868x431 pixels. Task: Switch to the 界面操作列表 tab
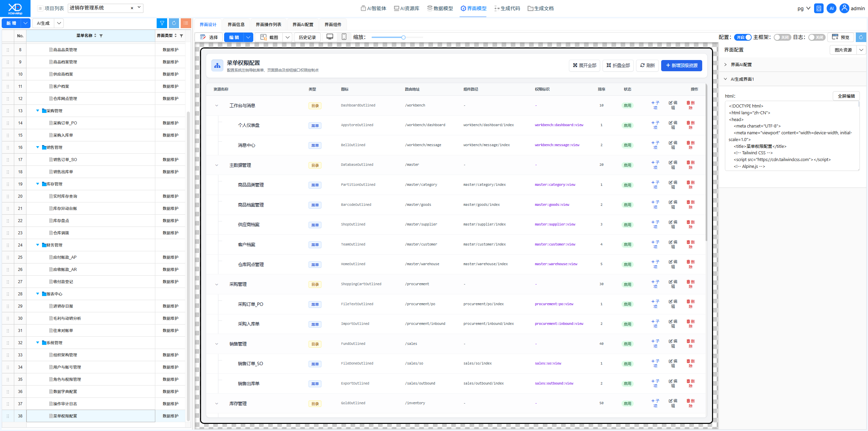point(269,24)
